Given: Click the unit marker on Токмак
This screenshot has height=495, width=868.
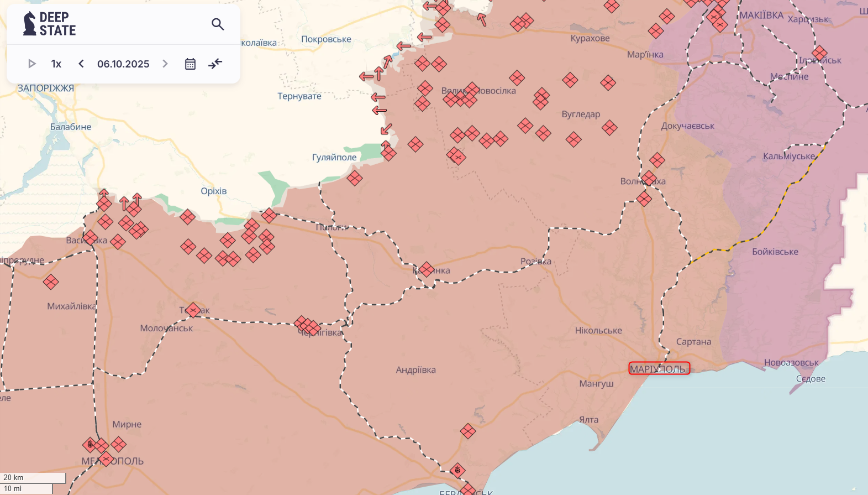Looking at the screenshot, I should (193, 310).
